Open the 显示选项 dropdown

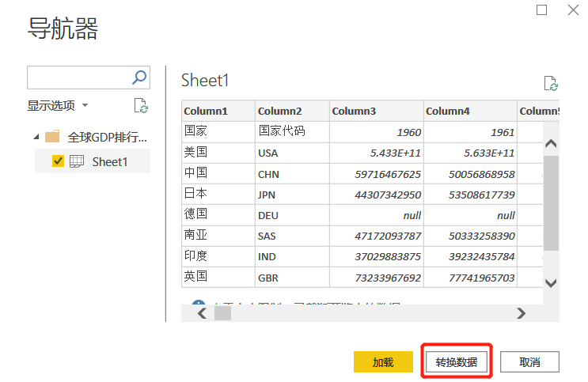tap(58, 105)
